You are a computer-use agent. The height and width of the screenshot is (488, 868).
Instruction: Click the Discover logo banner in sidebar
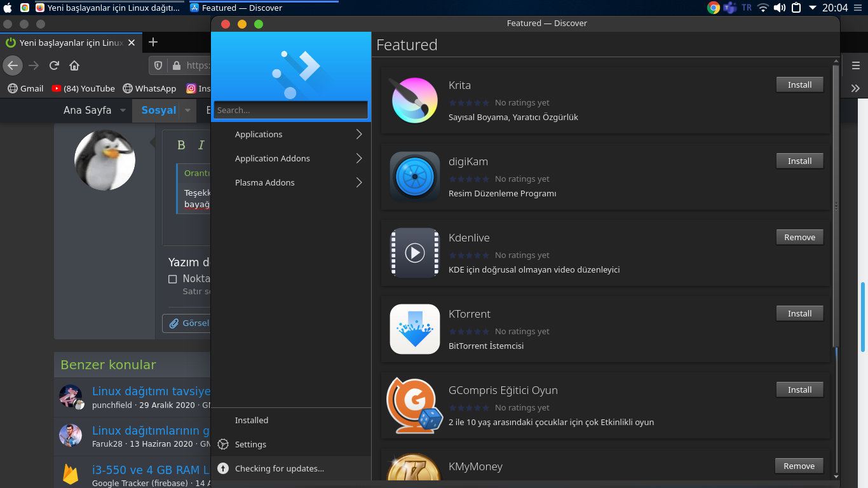291,65
